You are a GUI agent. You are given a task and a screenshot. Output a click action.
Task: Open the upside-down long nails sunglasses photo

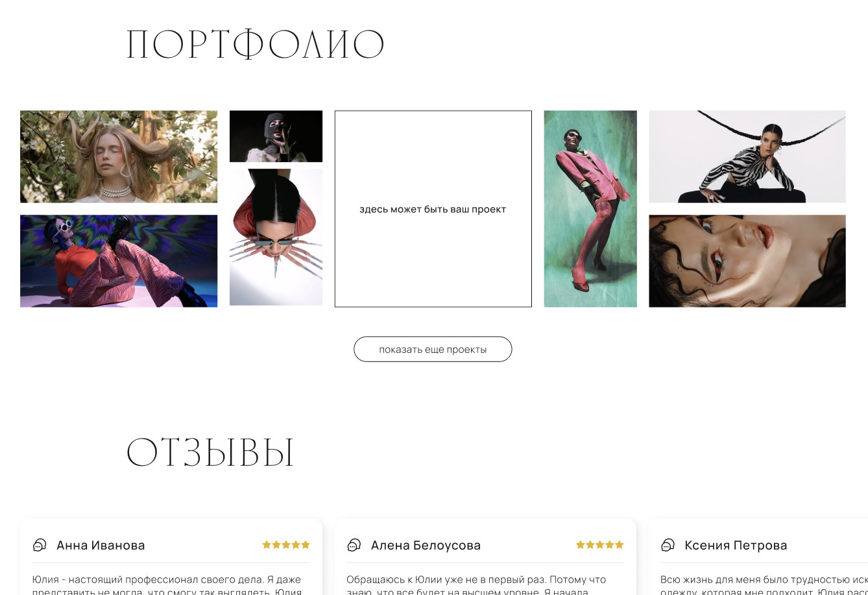point(276,237)
